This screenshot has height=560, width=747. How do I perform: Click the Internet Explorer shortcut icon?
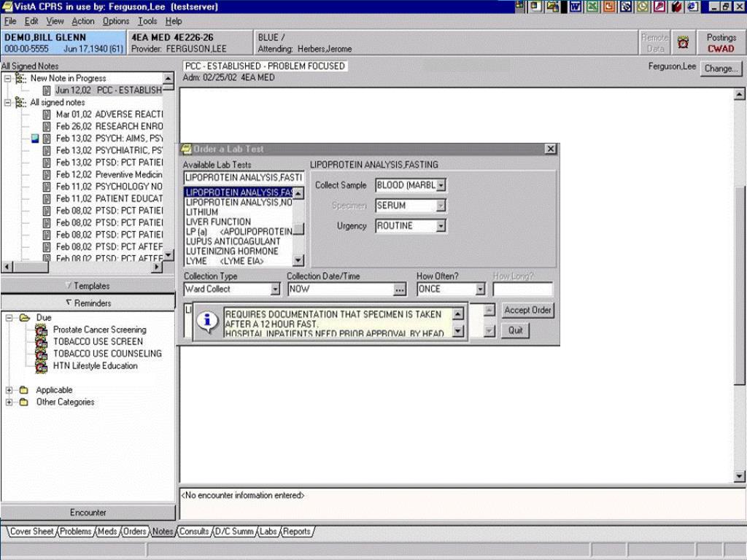(692, 6)
